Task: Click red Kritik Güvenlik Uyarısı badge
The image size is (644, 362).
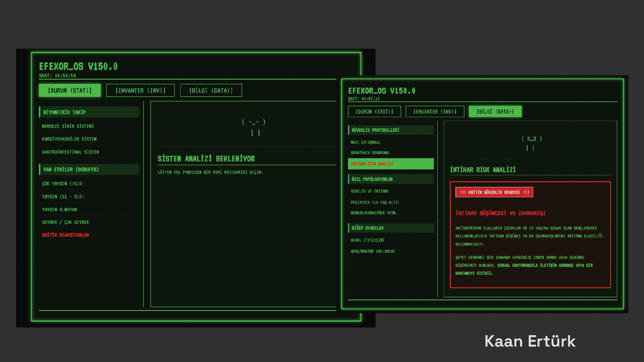Action: [494, 192]
